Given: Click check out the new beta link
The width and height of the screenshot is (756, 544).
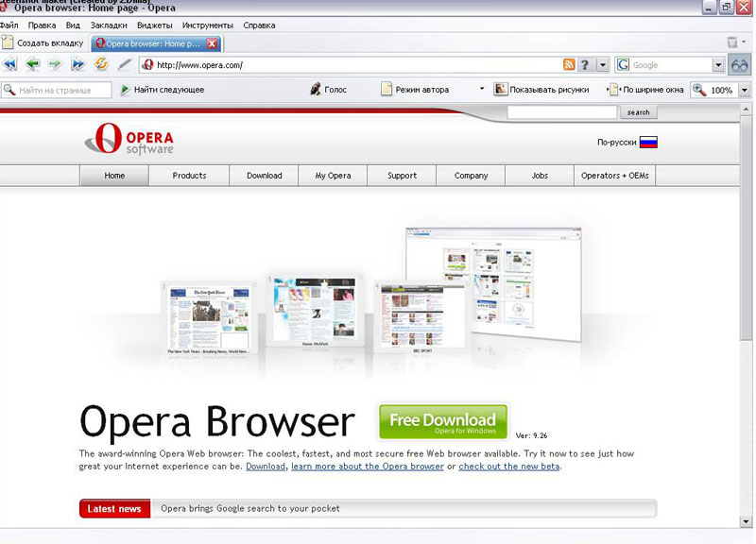Looking at the screenshot, I should [509, 467].
